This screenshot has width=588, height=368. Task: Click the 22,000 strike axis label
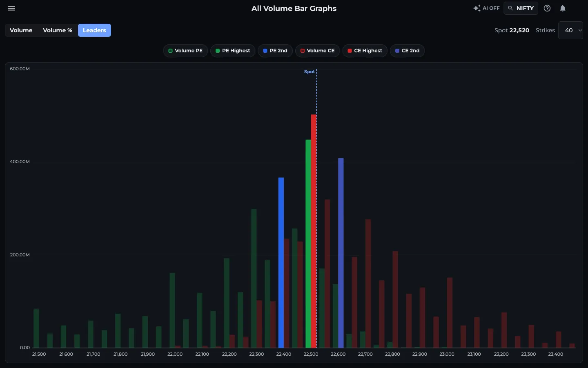coord(175,354)
